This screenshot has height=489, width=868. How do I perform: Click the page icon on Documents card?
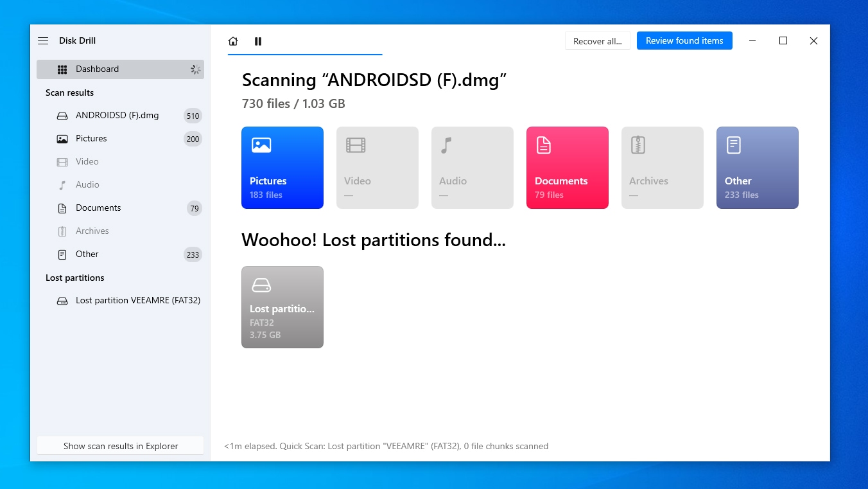(544, 145)
